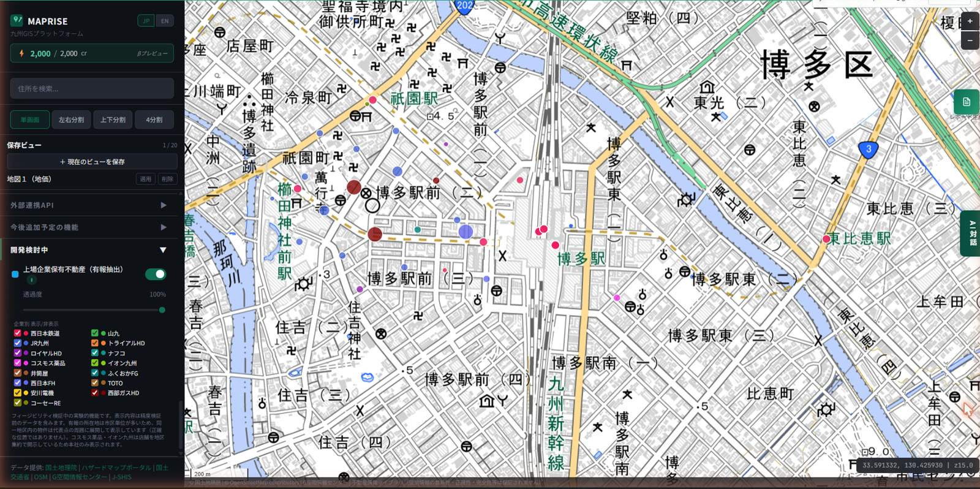
Task: Toggle the 上場企業保有不動産 layer switch
Action: (x=156, y=274)
